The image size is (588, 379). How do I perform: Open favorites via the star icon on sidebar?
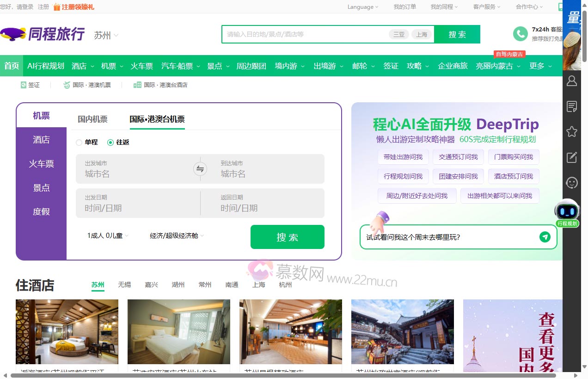pyautogui.click(x=572, y=131)
